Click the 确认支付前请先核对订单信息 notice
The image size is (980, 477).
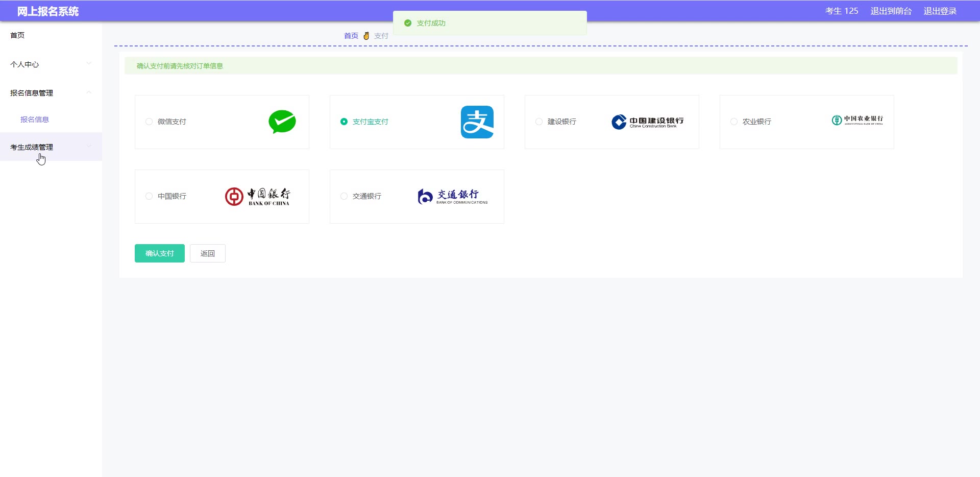coord(180,66)
